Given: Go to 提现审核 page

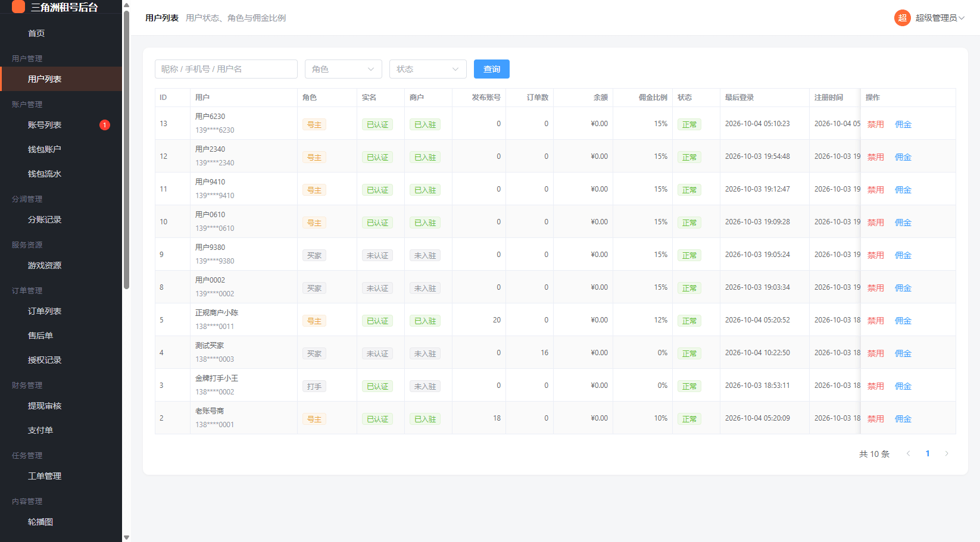Looking at the screenshot, I should 61,406.
